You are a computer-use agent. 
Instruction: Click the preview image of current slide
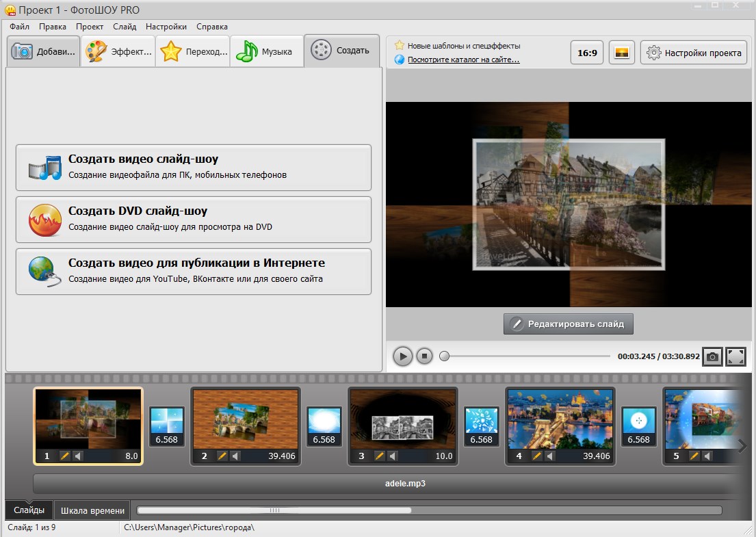pos(569,205)
